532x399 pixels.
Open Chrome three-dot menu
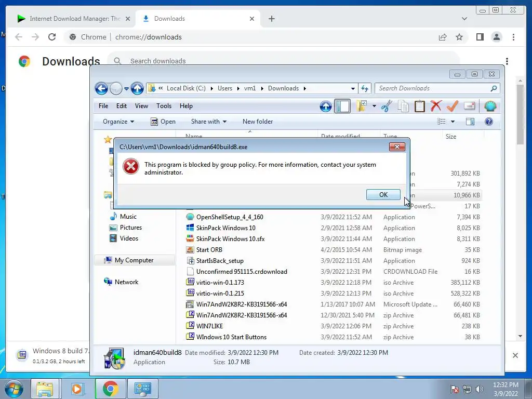(513, 37)
